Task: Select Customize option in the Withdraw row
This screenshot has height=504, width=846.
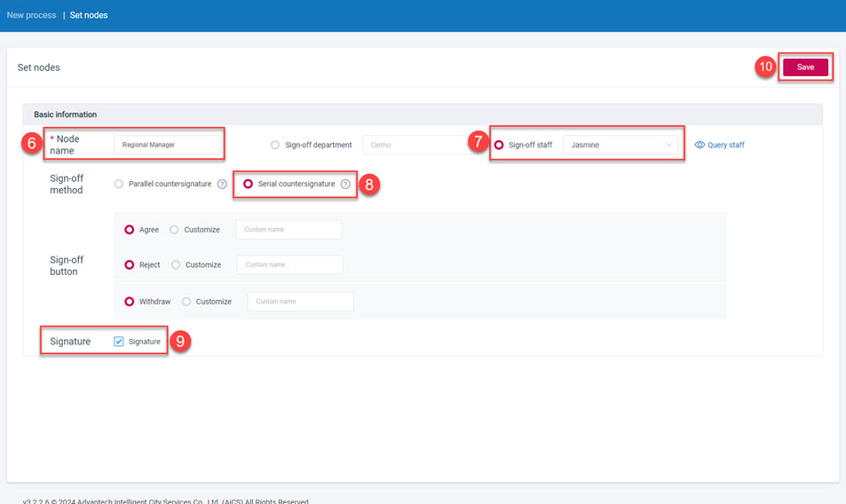Action: pyautogui.click(x=186, y=302)
